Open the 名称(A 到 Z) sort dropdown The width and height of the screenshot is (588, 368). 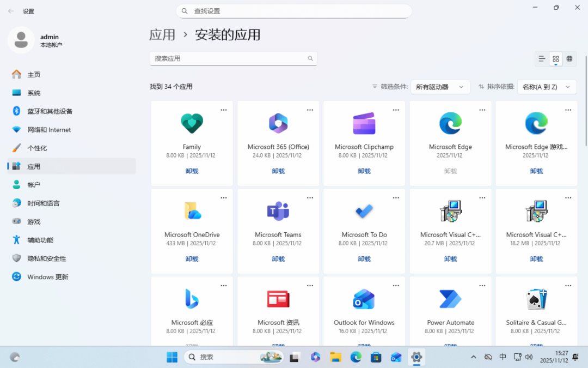[547, 87]
